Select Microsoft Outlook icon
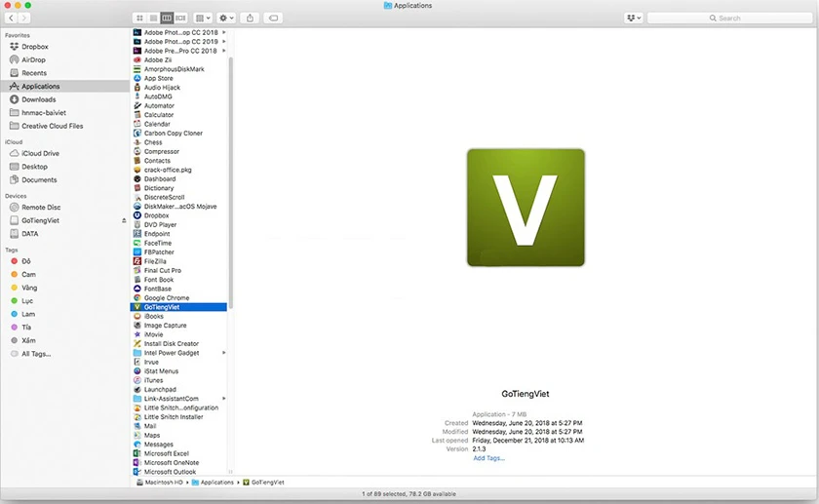Image resolution: width=819 pixels, height=504 pixels. coord(137,472)
